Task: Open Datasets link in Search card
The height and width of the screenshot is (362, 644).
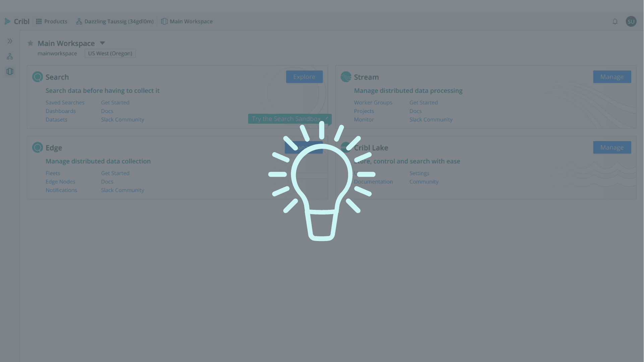Action: [x=56, y=119]
